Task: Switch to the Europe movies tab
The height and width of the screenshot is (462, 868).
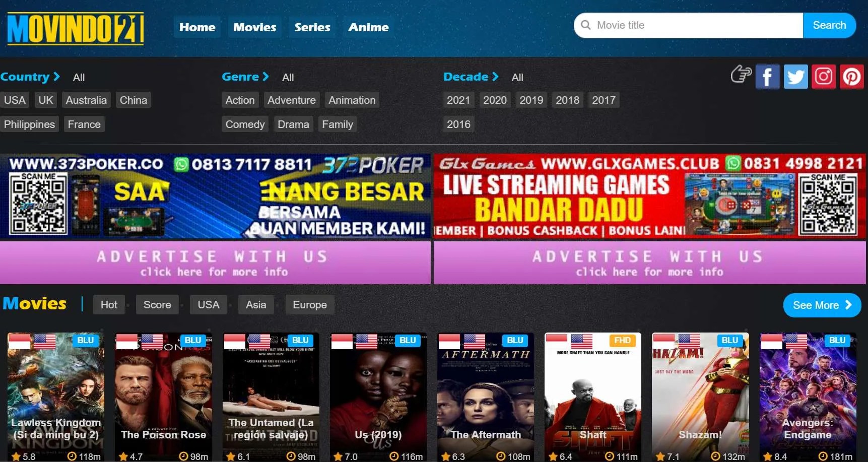Action: (310, 305)
